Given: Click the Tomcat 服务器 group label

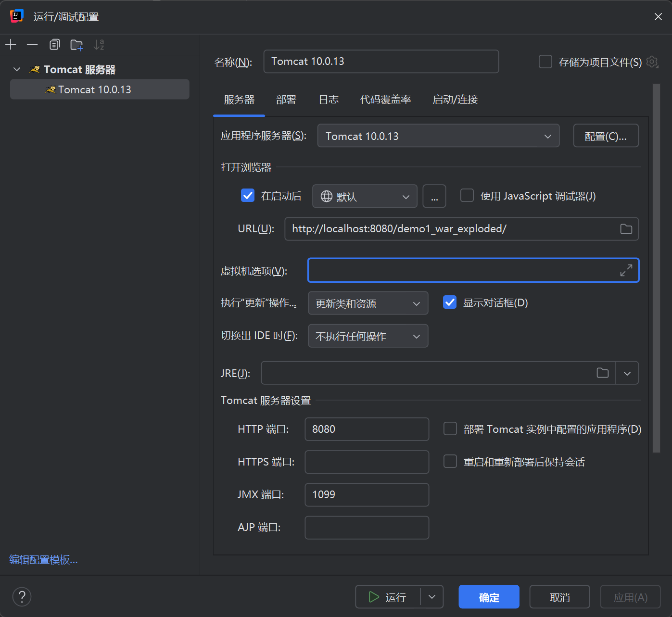Looking at the screenshot, I should click(x=79, y=69).
